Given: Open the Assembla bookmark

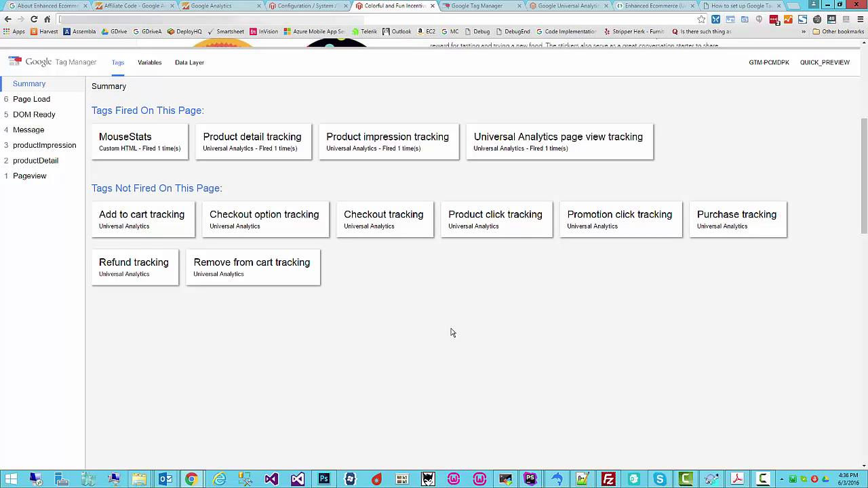Looking at the screenshot, I should click(x=80, y=31).
